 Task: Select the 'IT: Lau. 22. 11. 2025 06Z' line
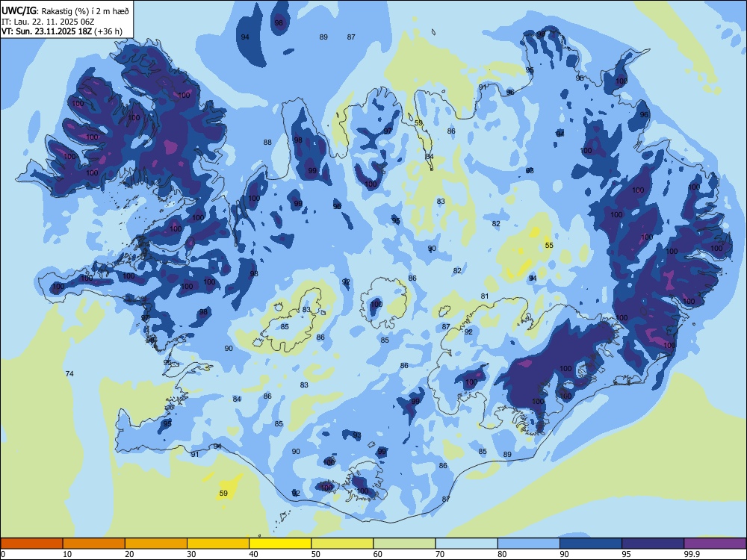tap(48, 22)
